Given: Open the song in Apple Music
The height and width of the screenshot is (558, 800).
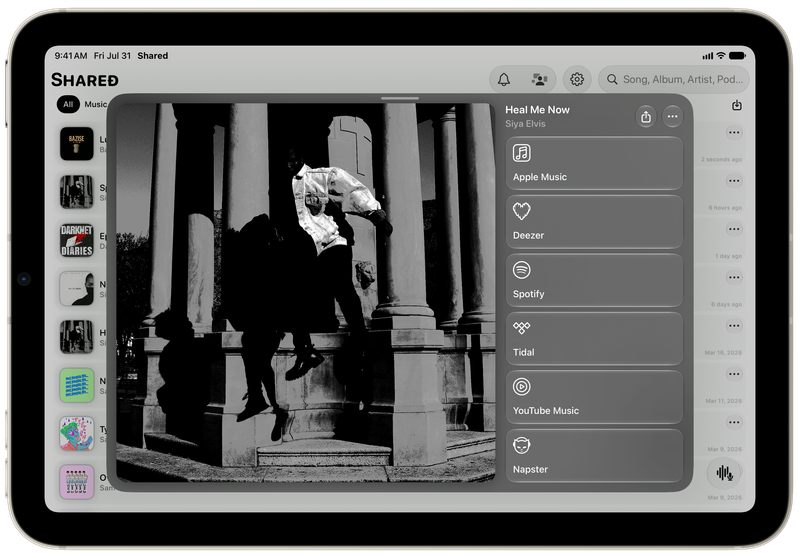Looking at the screenshot, I should [x=594, y=163].
